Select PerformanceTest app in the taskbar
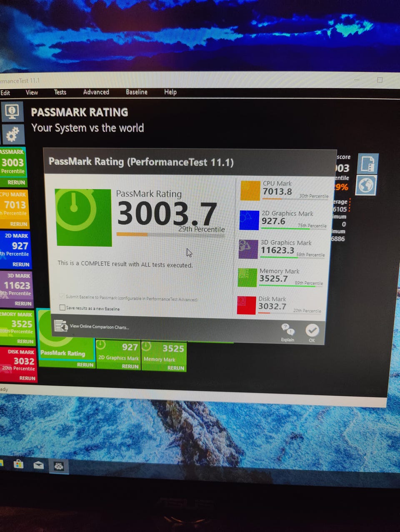Image resolution: width=400 pixels, height=532 pixels. 59,466
